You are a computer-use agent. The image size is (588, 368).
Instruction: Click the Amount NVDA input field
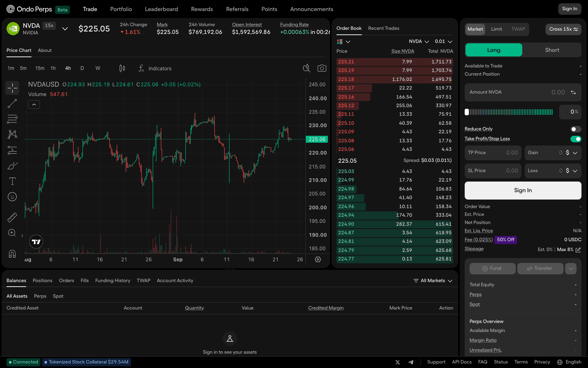coord(523,92)
